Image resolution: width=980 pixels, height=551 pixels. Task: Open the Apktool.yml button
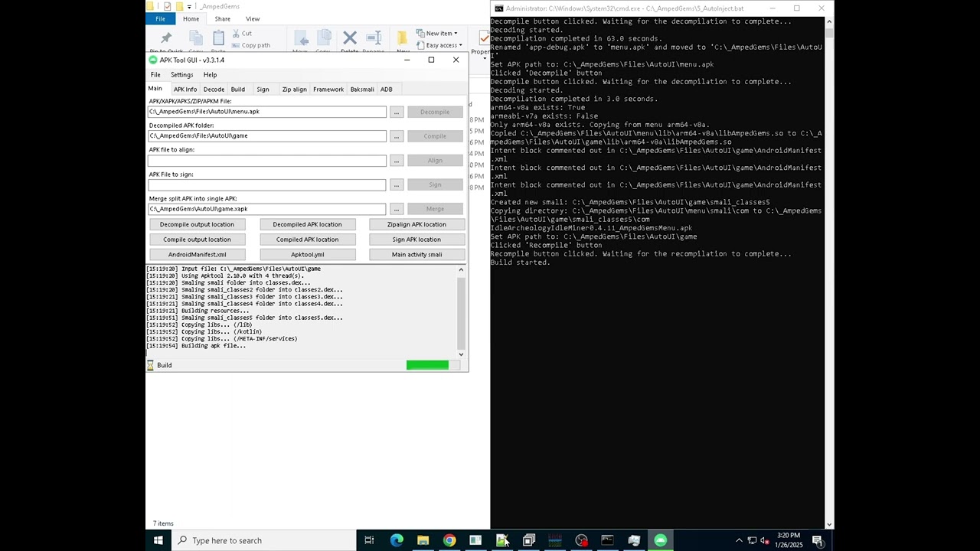pos(307,254)
